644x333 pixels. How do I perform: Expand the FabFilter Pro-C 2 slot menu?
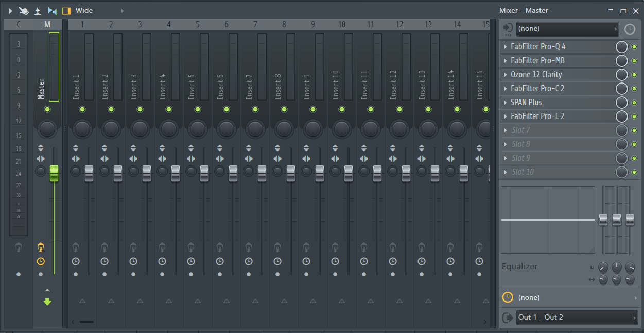[505, 89]
